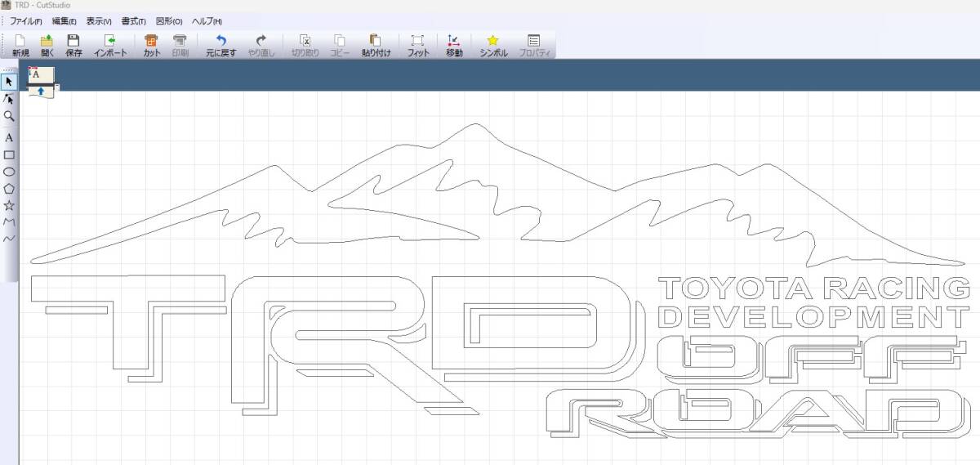Image resolution: width=980 pixels, height=465 pixels.
Task: Open the ファイル(F) menu
Action: coord(25,21)
